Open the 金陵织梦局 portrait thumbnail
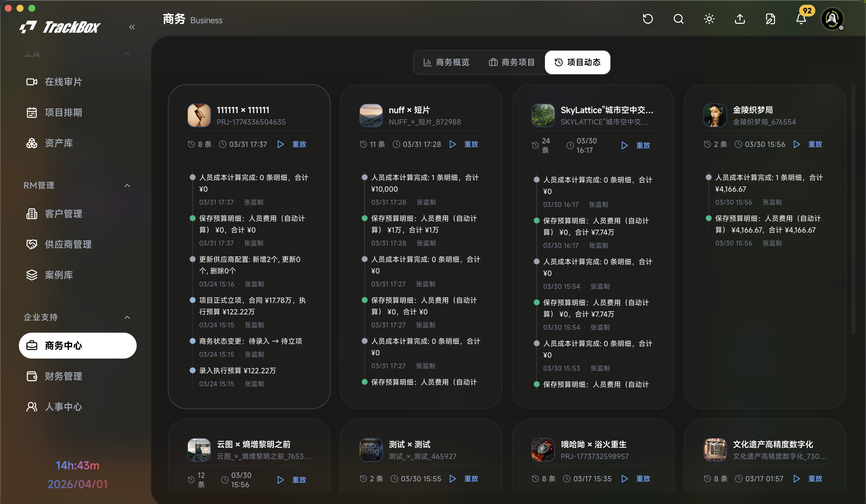The image size is (866, 504). click(715, 115)
